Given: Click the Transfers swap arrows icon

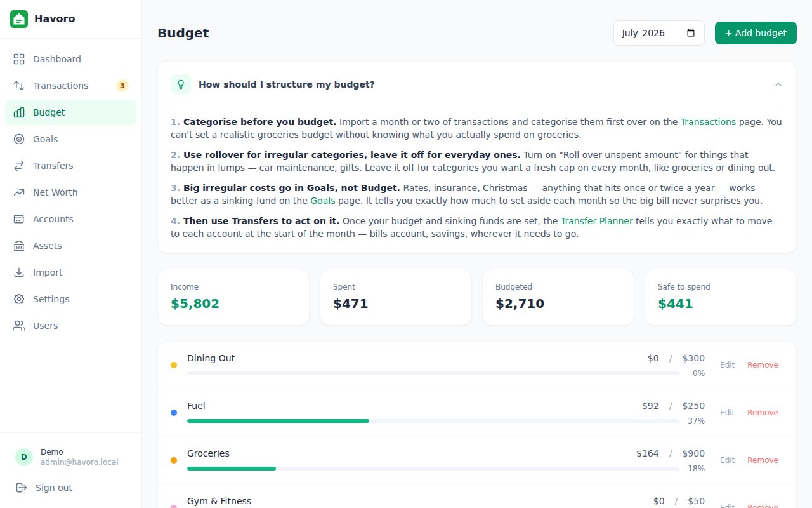Looking at the screenshot, I should [x=19, y=166].
